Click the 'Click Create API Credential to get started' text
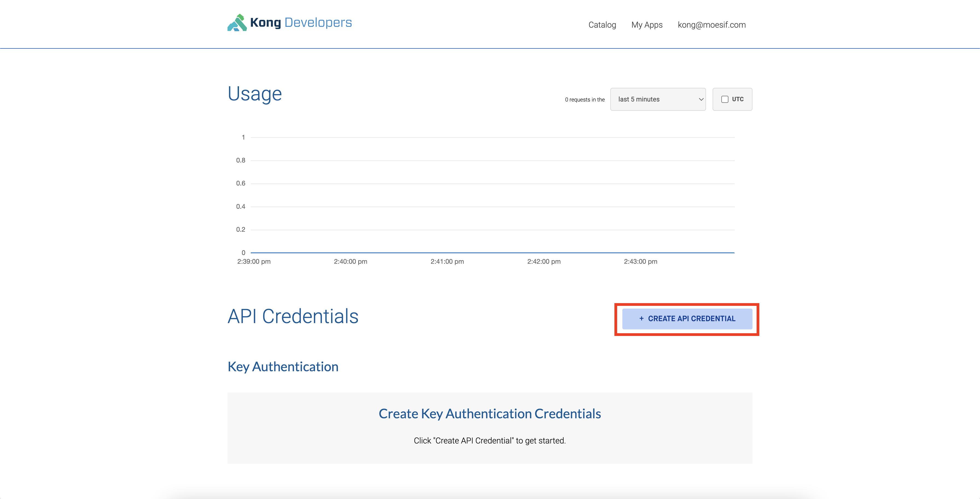Image resolution: width=980 pixels, height=499 pixels. coord(490,440)
